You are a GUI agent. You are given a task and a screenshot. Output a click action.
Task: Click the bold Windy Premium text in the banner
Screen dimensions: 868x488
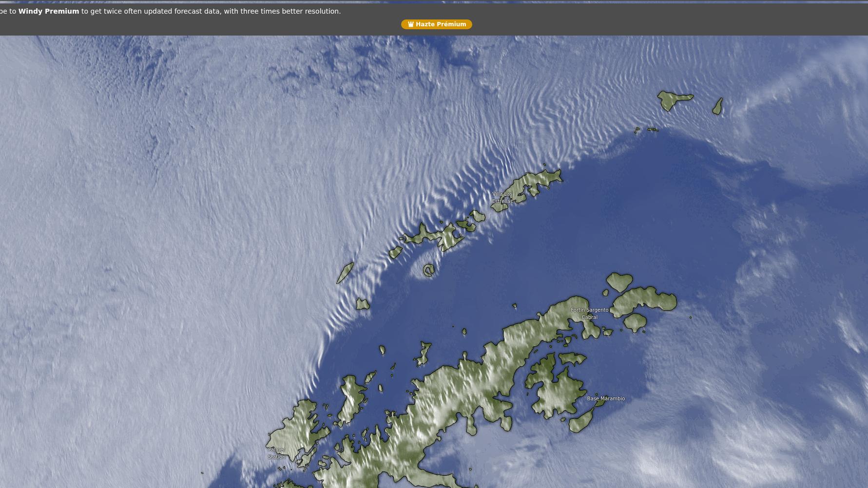pos(49,11)
